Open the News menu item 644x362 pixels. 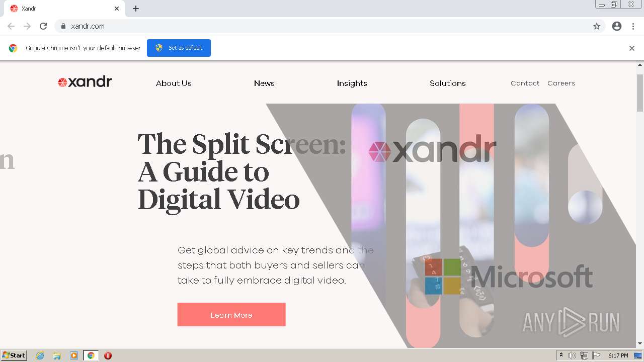tap(264, 83)
